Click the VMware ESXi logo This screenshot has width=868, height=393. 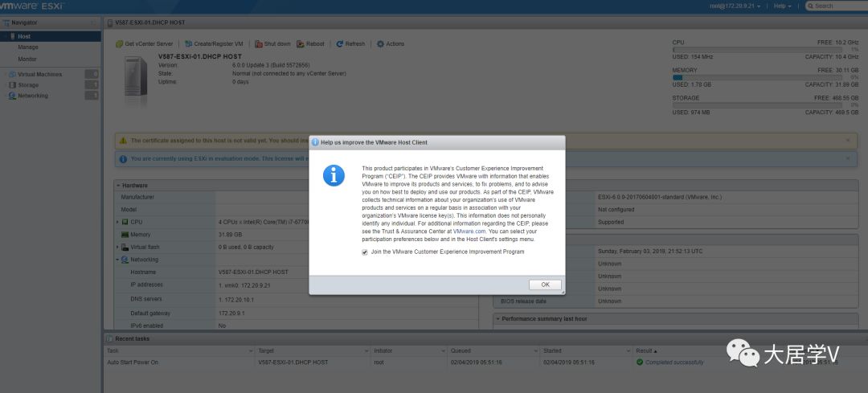[32, 6]
